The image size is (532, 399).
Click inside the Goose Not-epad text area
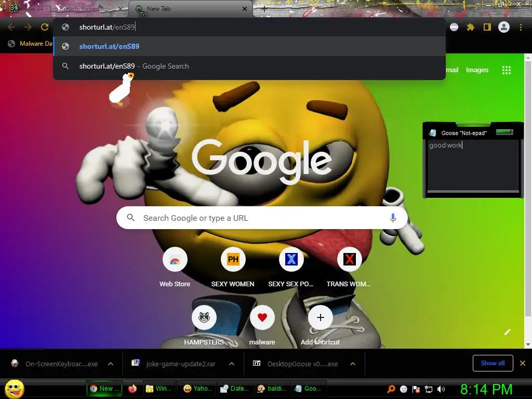click(473, 165)
